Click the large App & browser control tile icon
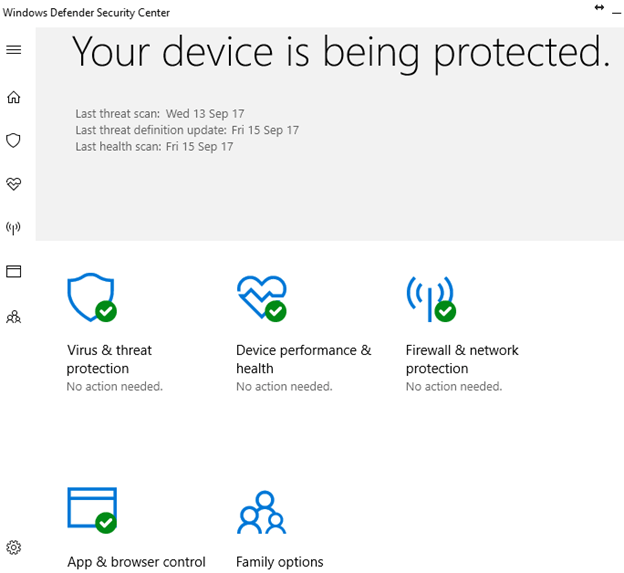624x573 pixels. pos(91,510)
